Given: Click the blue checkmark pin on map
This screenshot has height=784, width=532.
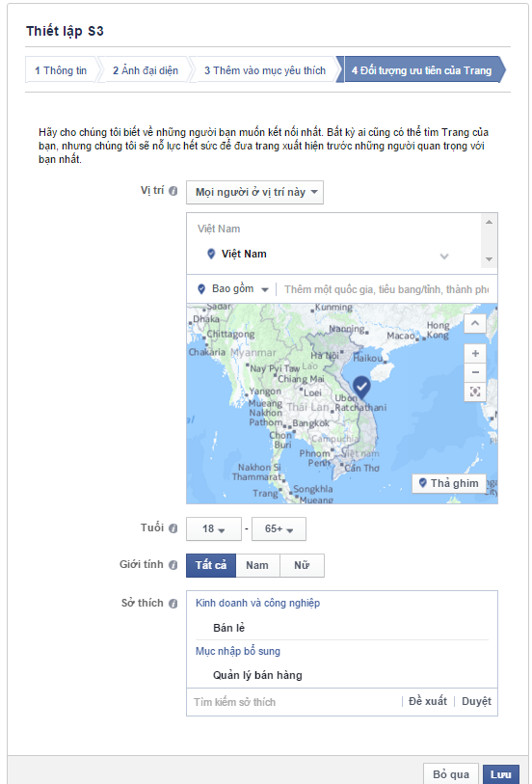Looking at the screenshot, I should click(x=361, y=387).
